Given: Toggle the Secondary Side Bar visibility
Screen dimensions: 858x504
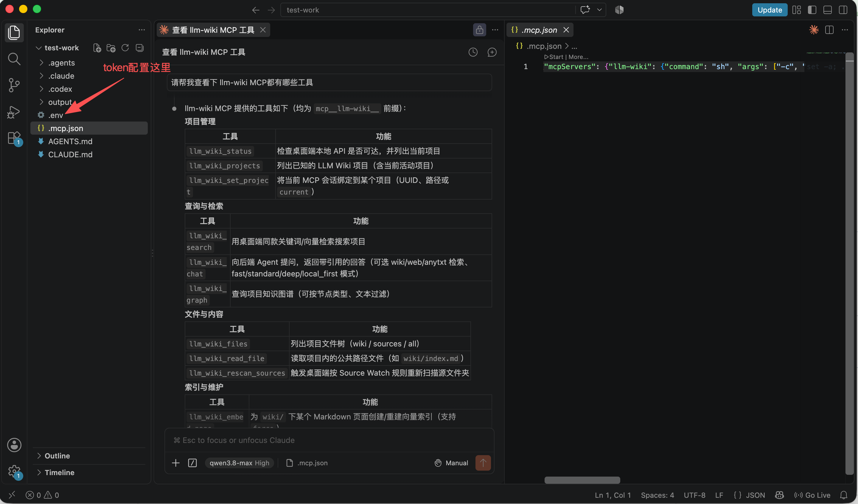Looking at the screenshot, I should point(843,10).
